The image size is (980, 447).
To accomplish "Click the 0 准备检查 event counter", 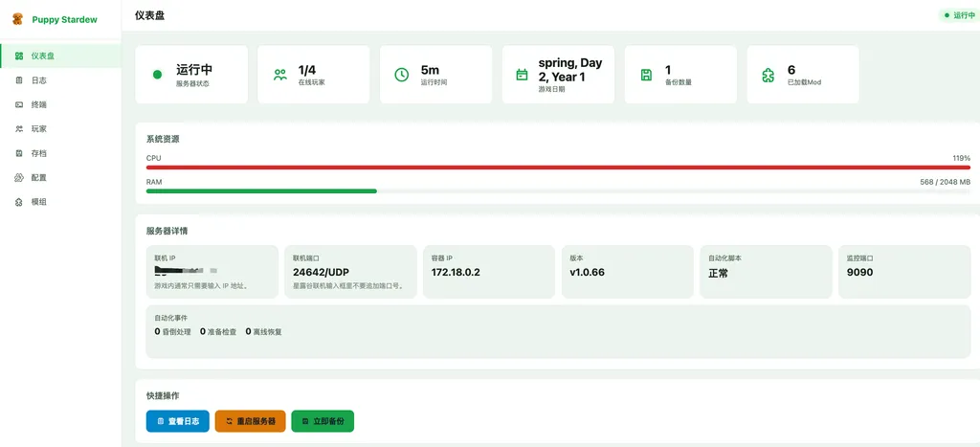I will click(218, 332).
